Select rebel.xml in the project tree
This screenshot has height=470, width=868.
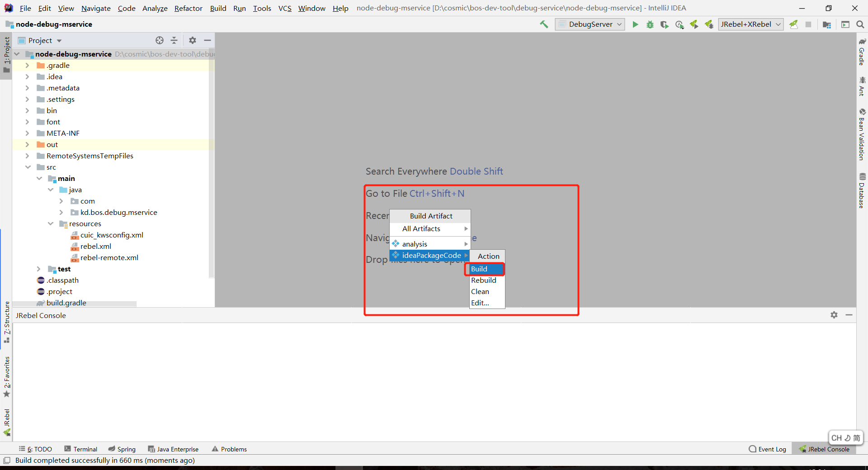point(96,246)
